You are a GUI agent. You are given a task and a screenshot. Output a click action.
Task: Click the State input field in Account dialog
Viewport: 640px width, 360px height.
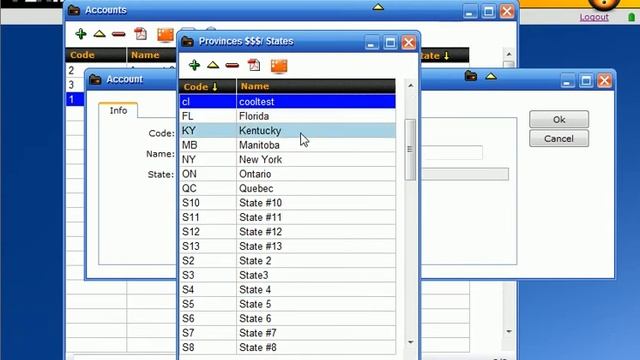465,174
